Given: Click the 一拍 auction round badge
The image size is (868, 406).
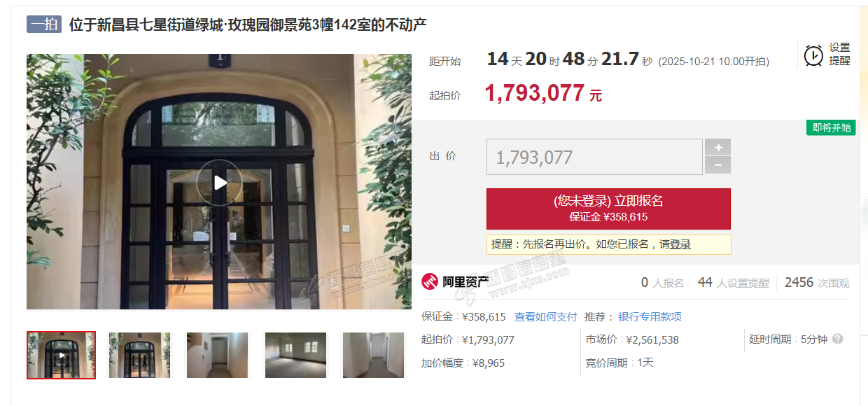Looking at the screenshot, I should pos(45,24).
